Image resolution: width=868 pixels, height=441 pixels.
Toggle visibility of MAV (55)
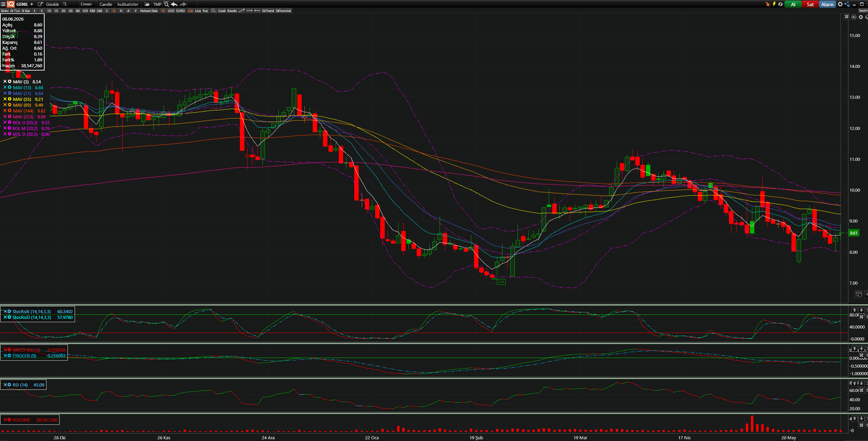point(10,99)
